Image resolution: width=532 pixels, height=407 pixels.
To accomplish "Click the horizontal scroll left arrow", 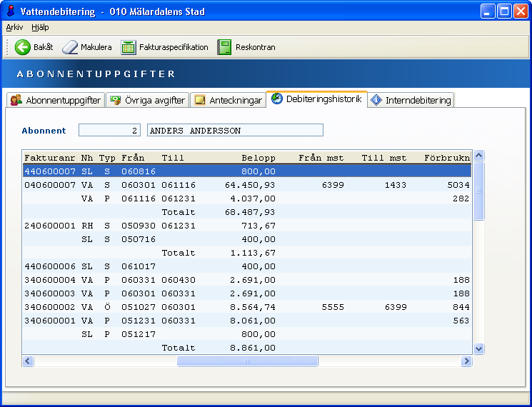I will [x=28, y=361].
